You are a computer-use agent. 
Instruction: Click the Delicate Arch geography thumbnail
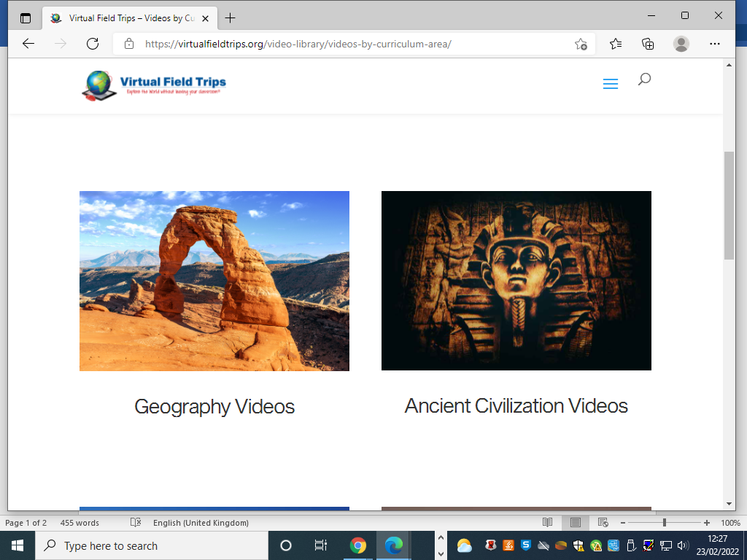coord(214,281)
